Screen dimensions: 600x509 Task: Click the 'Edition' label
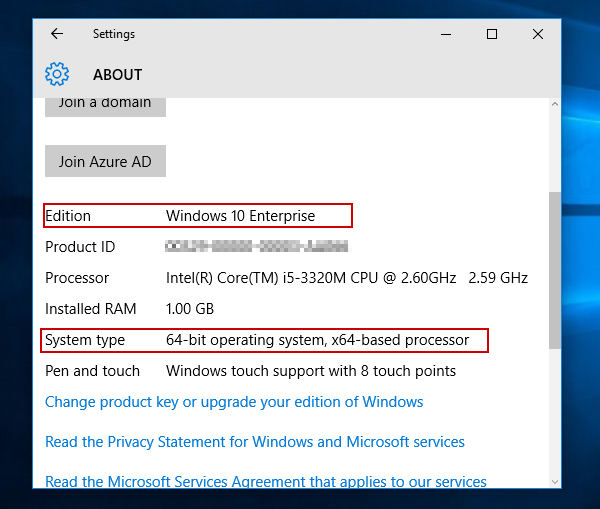pyautogui.click(x=68, y=216)
